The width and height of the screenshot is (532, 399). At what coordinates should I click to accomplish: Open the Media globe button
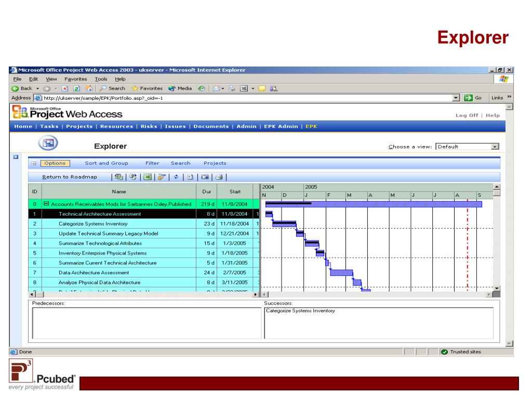pos(180,88)
